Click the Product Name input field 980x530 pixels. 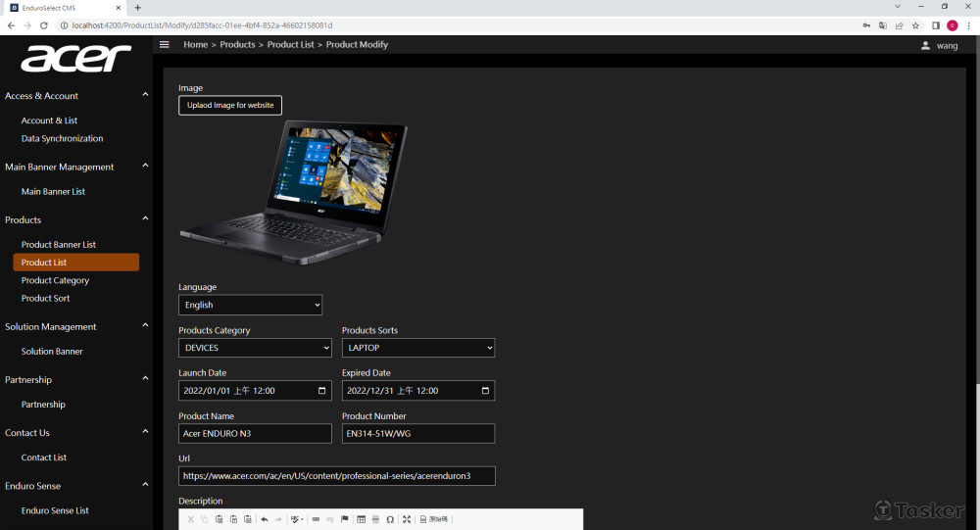coord(255,433)
